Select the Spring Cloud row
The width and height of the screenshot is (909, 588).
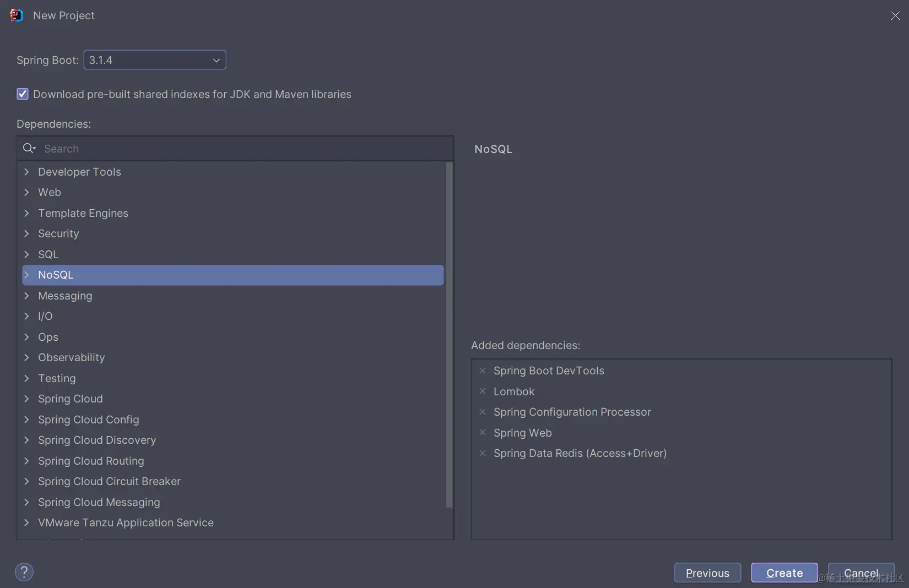[233, 399]
